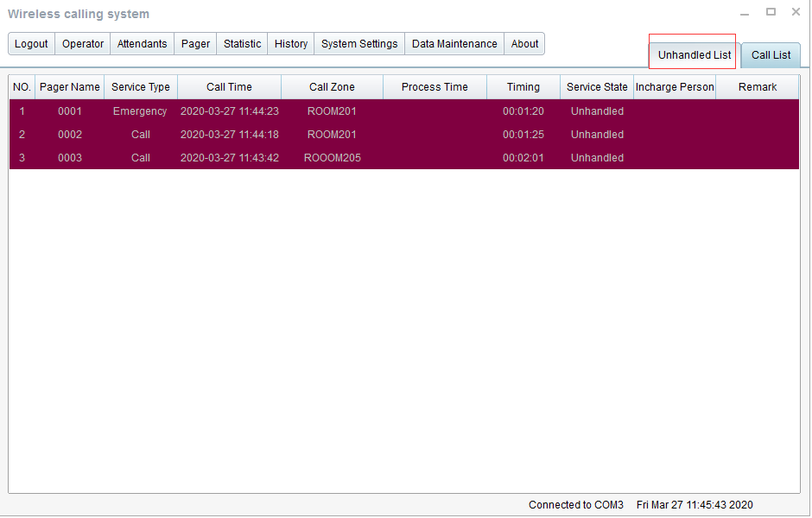Screen dimensions: 812x518
Task: Open System Settings
Action: [x=359, y=44]
